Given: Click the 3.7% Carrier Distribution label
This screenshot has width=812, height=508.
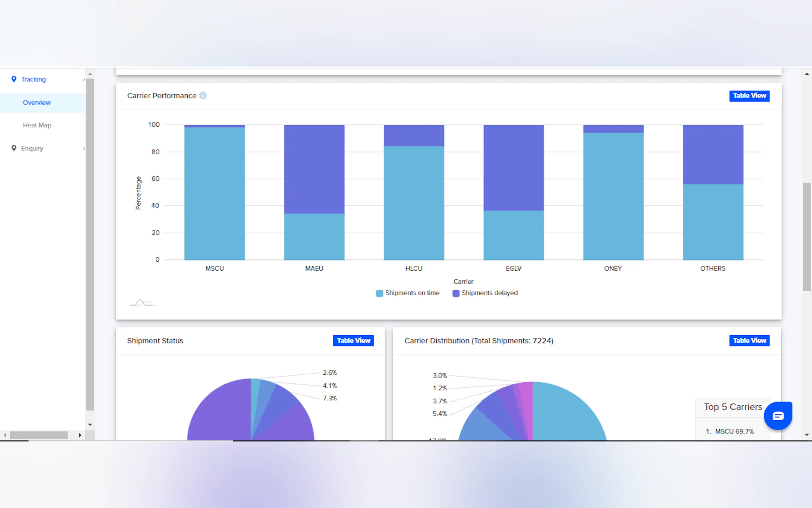Looking at the screenshot, I should pyautogui.click(x=440, y=401).
